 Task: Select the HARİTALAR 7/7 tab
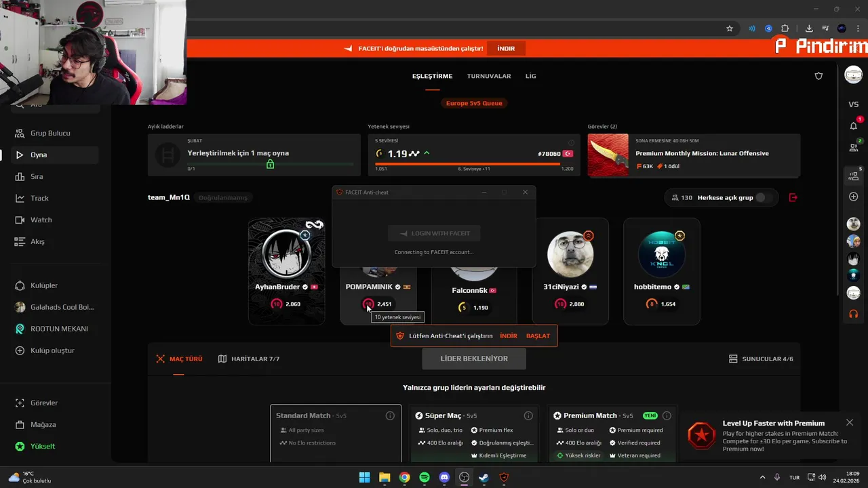coord(249,359)
